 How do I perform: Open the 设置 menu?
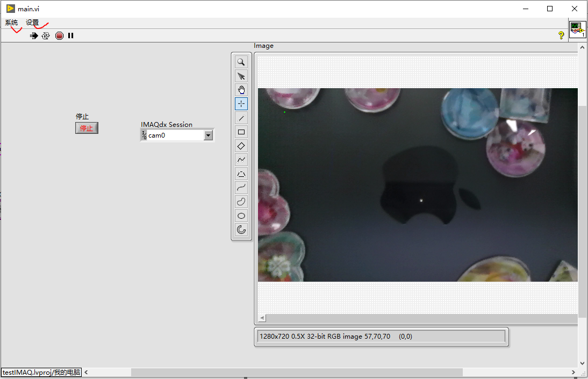coord(32,23)
